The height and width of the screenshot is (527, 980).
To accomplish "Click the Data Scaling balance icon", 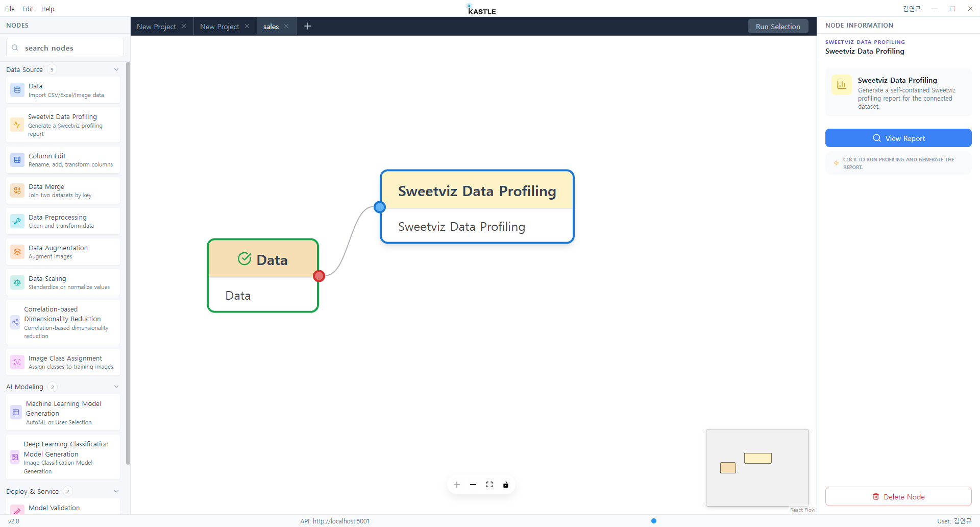I will (x=17, y=282).
